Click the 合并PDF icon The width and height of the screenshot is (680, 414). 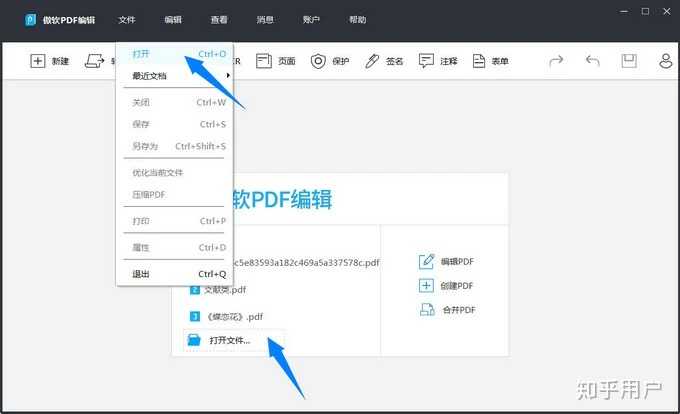427,310
